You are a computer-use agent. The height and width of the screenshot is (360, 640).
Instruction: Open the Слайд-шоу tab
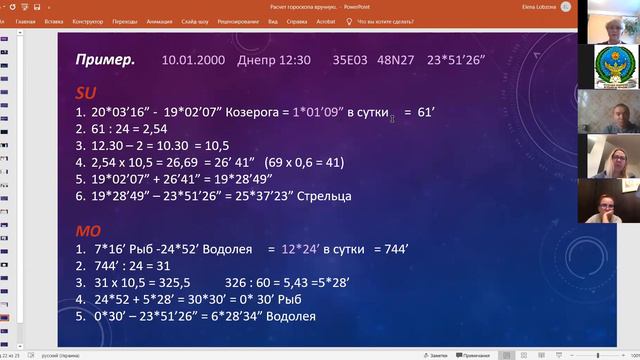195,22
